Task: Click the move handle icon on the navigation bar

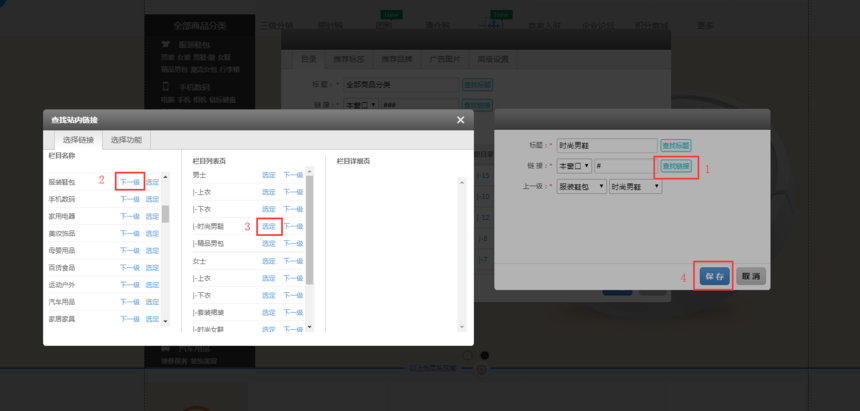Action: [494, 26]
